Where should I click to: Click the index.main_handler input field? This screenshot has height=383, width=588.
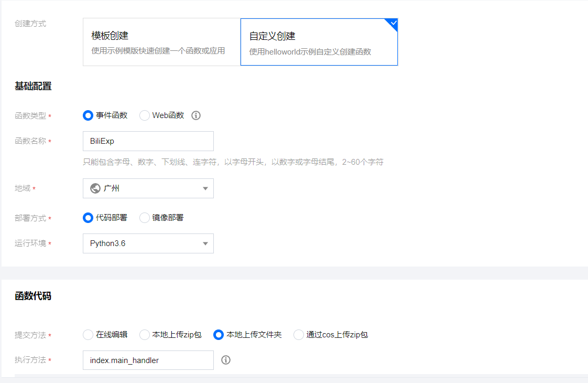[148, 360]
